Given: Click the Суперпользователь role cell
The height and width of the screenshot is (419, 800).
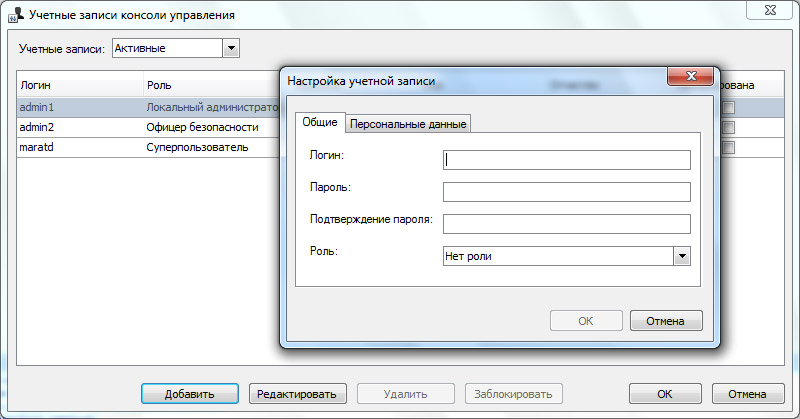Looking at the screenshot, I should point(197,147).
